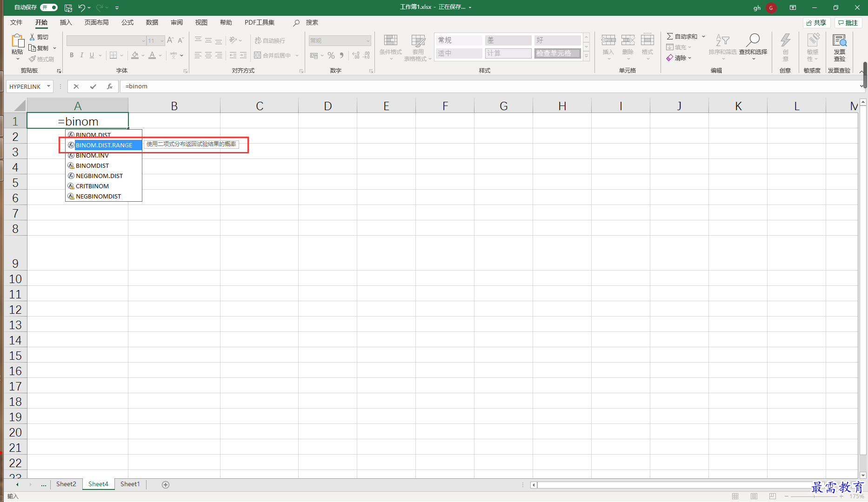868x502 pixels.
Task: Expand the cell styles gallery arrow
Action: [587, 56]
